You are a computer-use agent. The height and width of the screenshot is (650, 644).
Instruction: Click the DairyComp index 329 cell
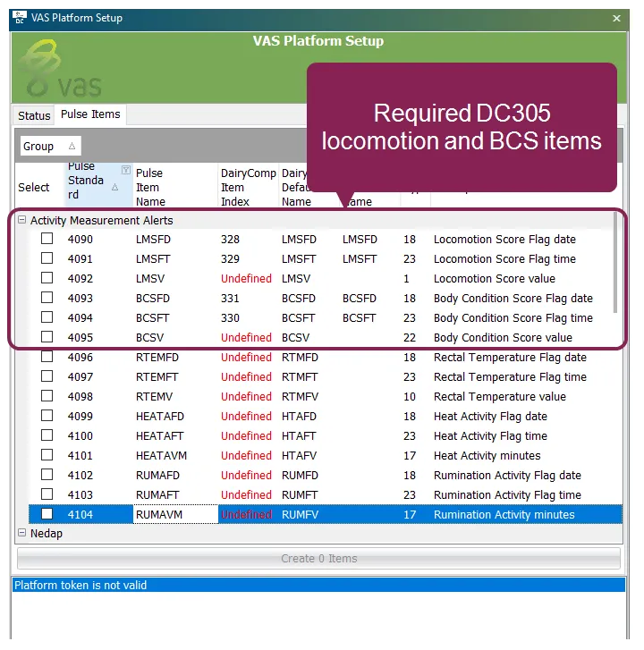coord(230,258)
